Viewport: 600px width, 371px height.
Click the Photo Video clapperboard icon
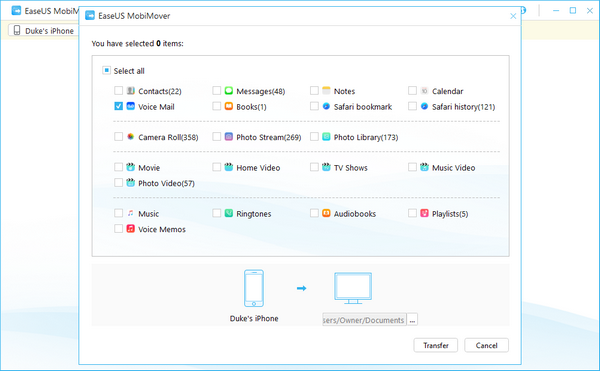pos(130,183)
